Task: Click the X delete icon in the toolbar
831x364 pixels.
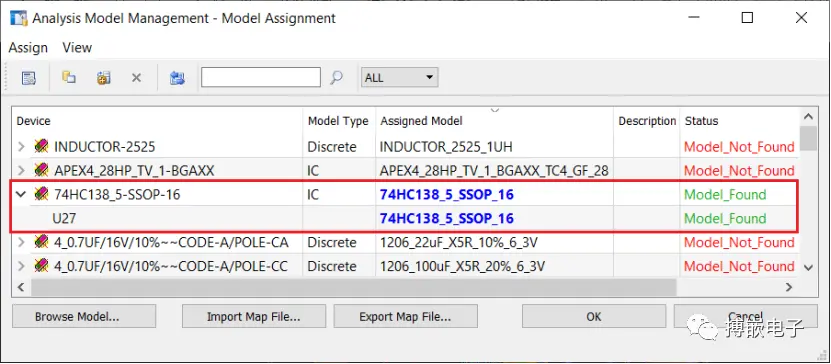Action: point(136,78)
